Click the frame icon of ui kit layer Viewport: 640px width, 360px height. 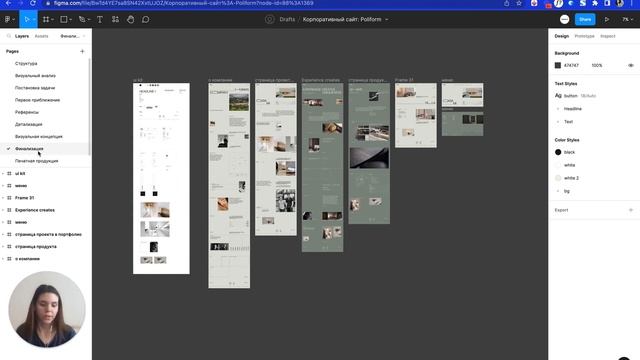click(9, 173)
